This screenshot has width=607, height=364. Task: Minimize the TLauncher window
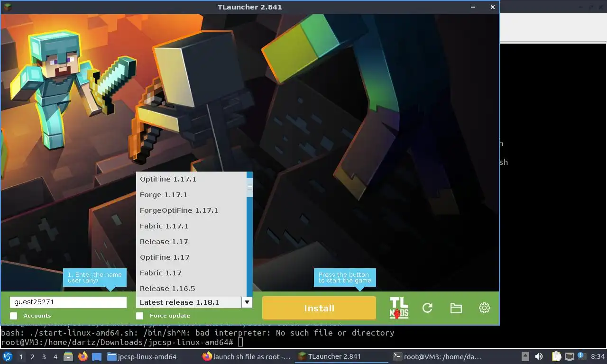tap(473, 7)
